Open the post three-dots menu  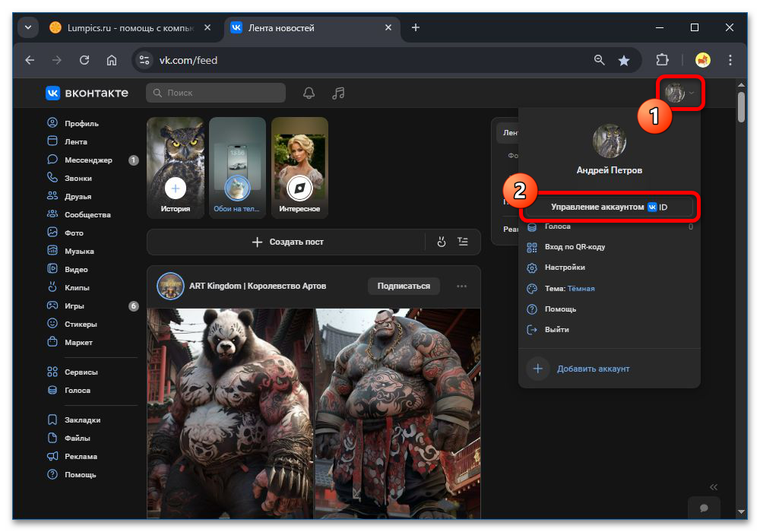pyautogui.click(x=461, y=286)
